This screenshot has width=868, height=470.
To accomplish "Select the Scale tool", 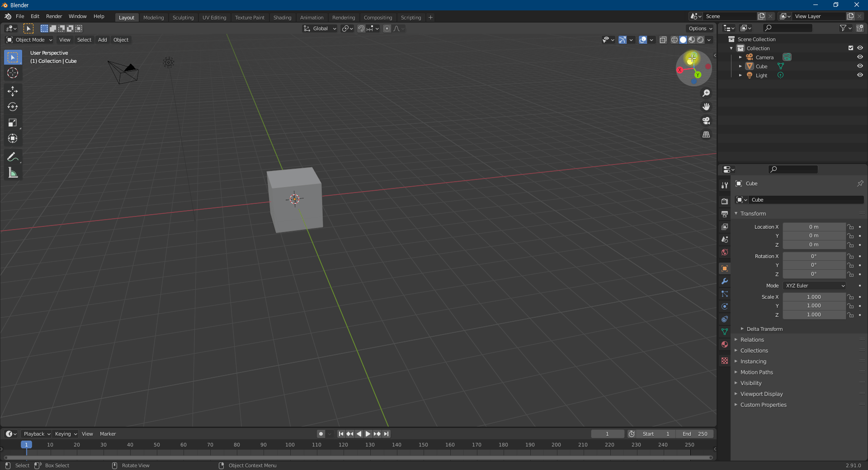I will pos(13,123).
